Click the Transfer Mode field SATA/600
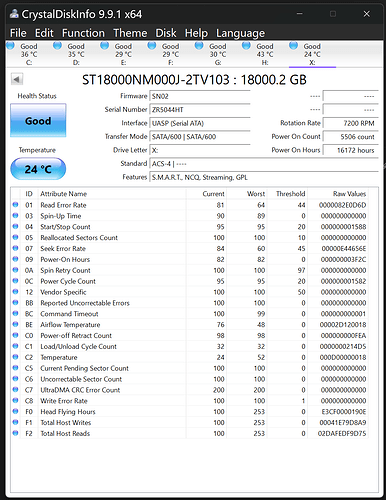 pyautogui.click(x=200, y=137)
